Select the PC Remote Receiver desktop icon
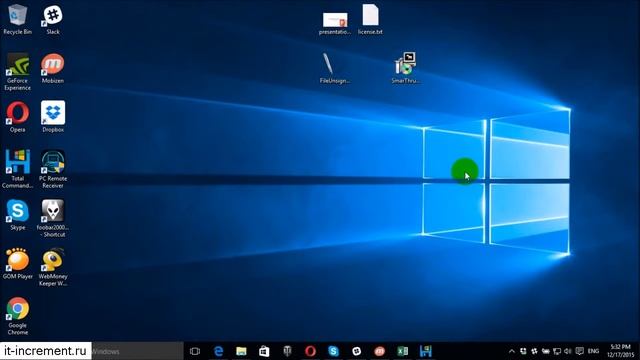The height and width of the screenshot is (360, 640). (53, 169)
